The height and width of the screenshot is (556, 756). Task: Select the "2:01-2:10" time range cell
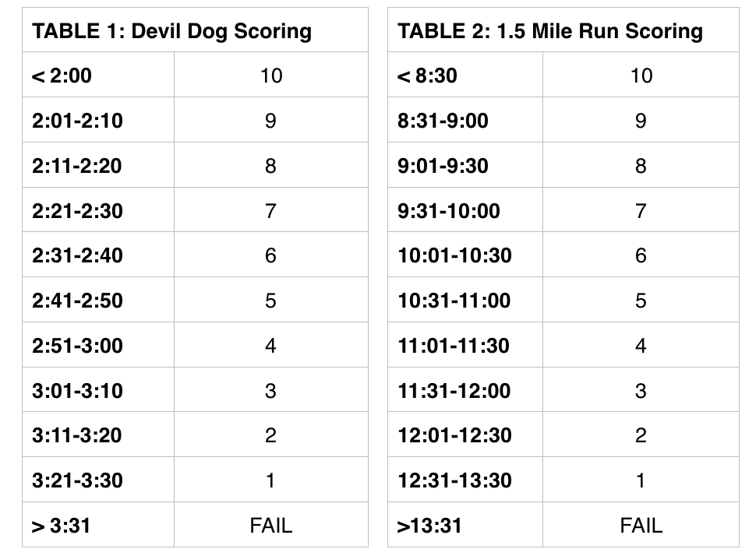[x=77, y=121]
